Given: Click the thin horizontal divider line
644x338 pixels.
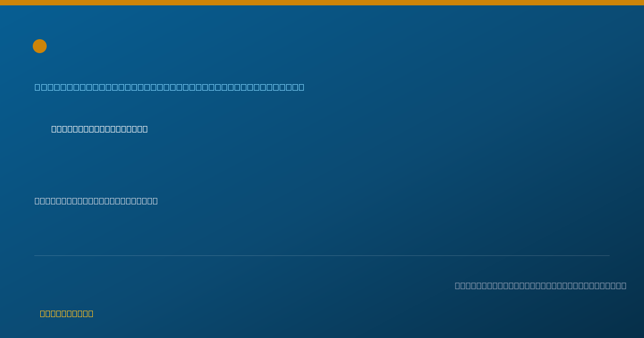Looking at the screenshot, I should (322, 255).
